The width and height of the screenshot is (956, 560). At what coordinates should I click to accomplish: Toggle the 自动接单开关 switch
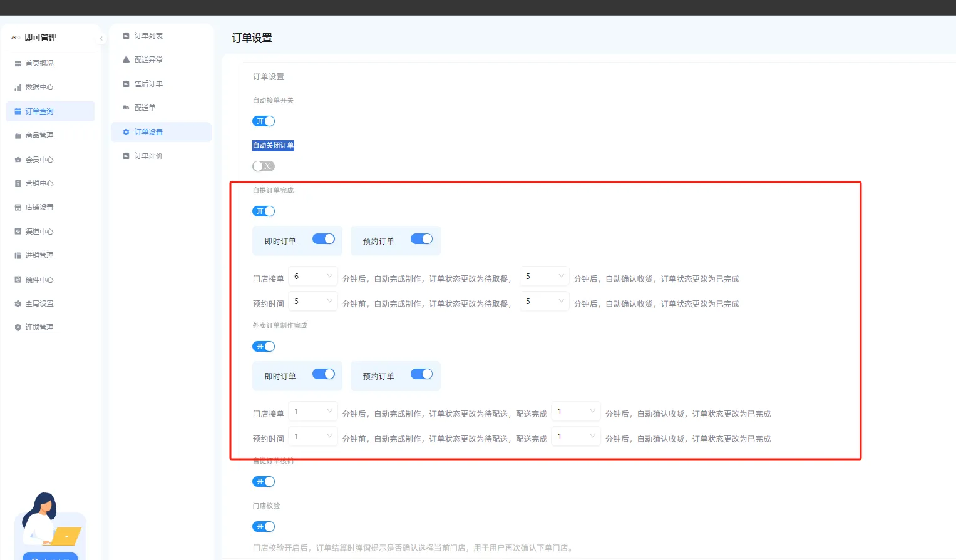click(x=264, y=121)
